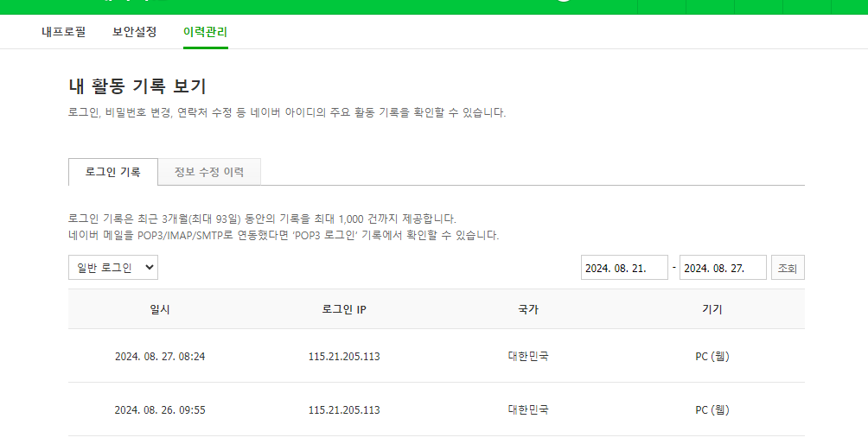868x444 pixels.
Task: Click the 일시 column header
Action: 160,309
